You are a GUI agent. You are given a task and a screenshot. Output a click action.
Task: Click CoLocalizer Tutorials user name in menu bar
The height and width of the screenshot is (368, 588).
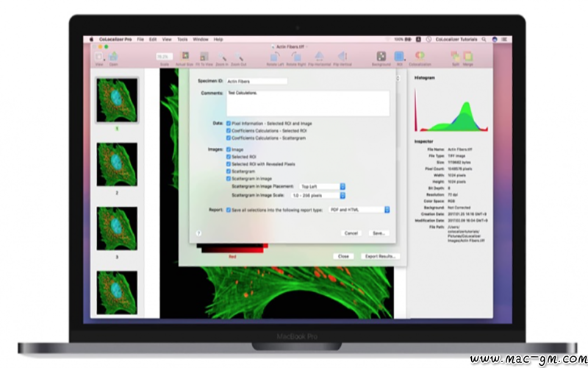point(456,39)
